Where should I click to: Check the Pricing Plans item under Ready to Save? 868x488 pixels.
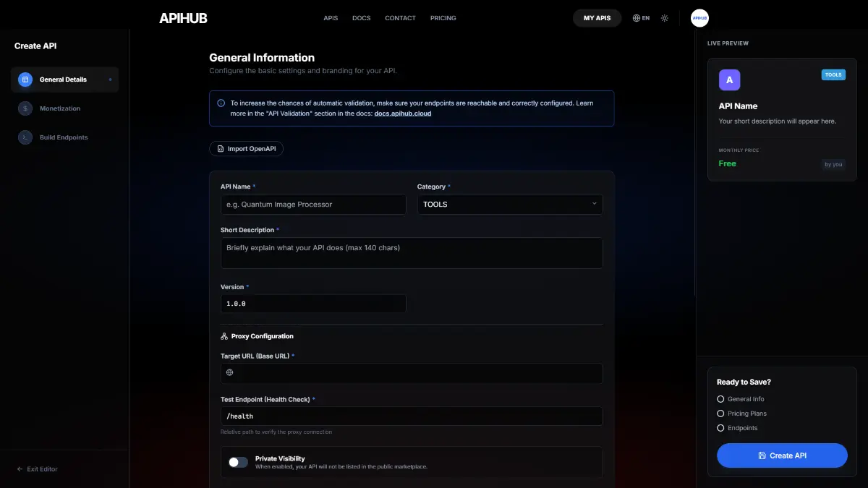(720, 413)
